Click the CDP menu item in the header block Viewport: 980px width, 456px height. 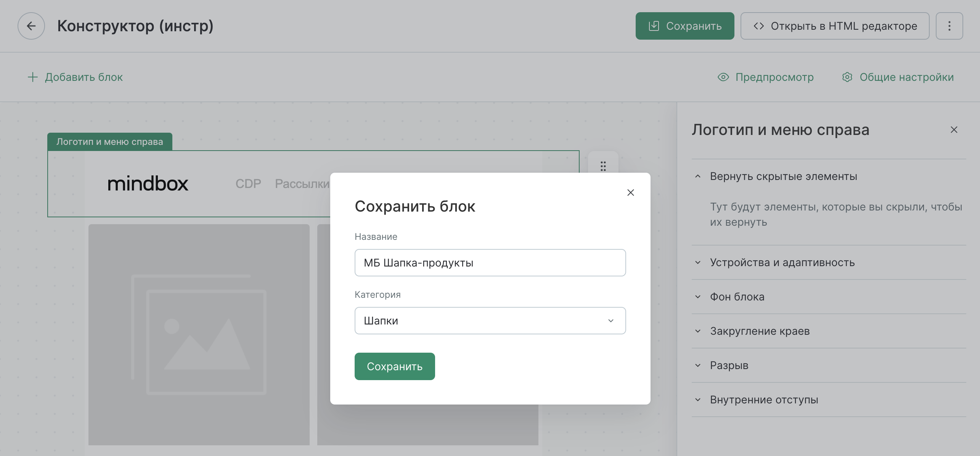point(248,184)
